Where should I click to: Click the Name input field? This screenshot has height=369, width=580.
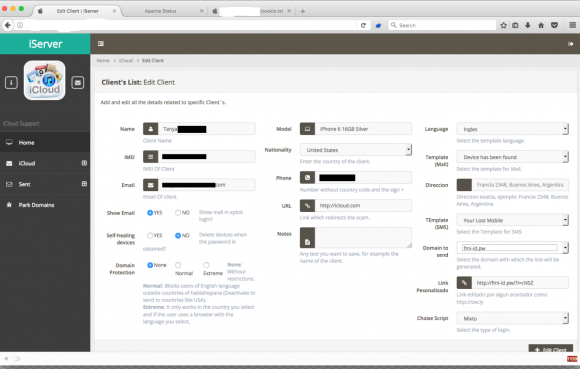pos(207,129)
